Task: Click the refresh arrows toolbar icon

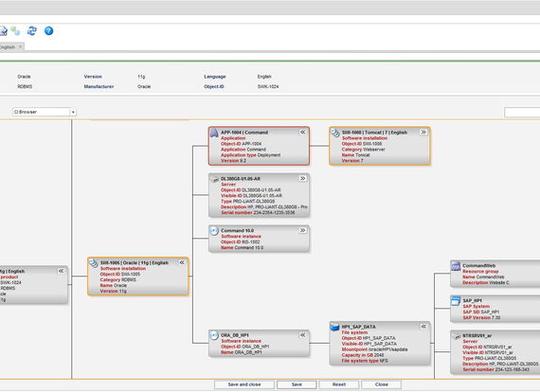Action: [31, 31]
